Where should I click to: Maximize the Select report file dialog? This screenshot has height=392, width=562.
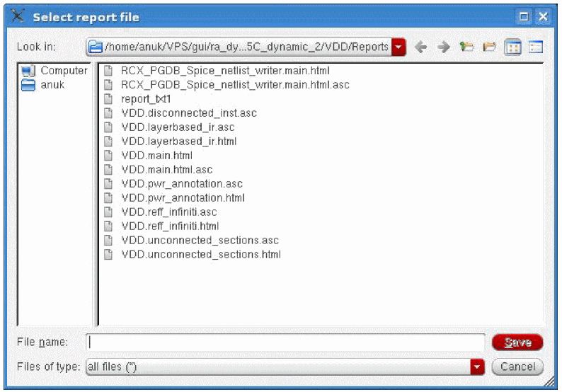click(x=524, y=16)
